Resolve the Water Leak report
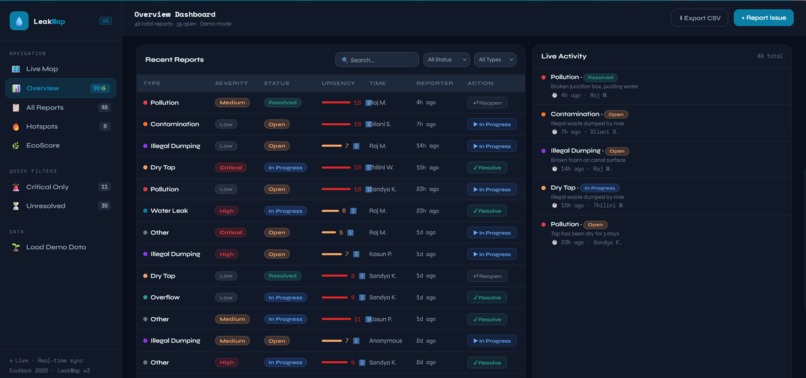806x378 pixels. [x=487, y=211]
